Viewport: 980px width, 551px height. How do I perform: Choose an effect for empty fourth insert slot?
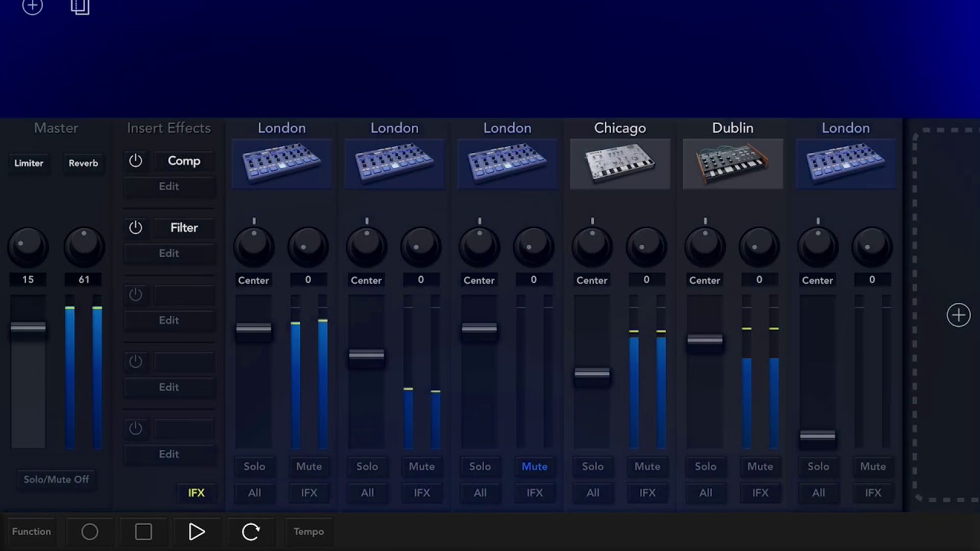tap(184, 361)
